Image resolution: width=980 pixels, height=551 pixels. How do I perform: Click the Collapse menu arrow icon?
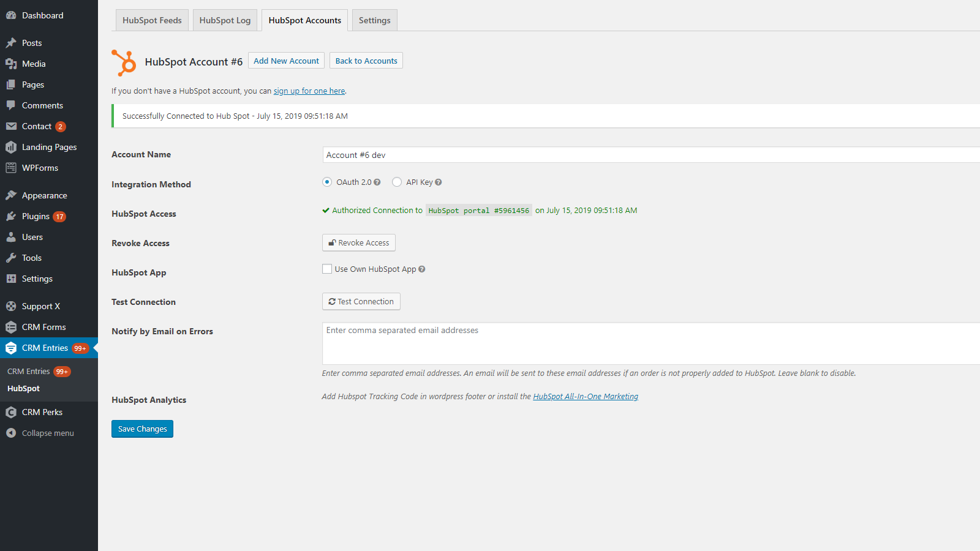[11, 433]
